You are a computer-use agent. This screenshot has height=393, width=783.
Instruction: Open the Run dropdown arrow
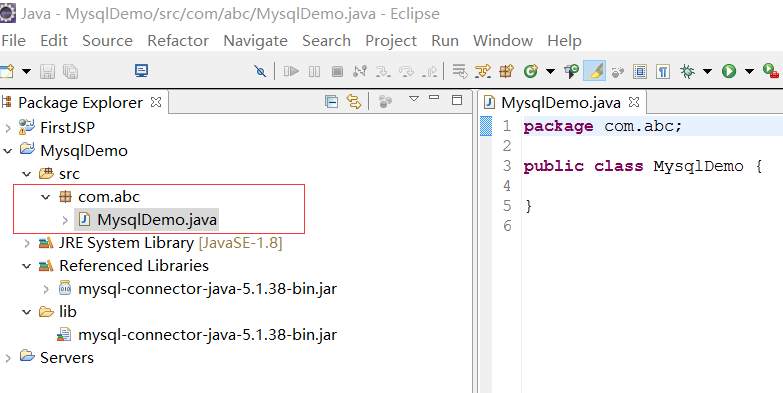tap(749, 71)
